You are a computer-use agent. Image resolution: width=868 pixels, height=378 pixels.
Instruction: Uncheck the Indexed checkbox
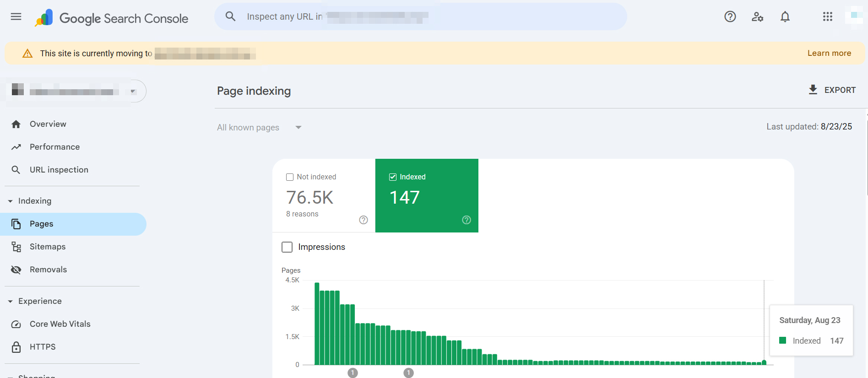393,177
